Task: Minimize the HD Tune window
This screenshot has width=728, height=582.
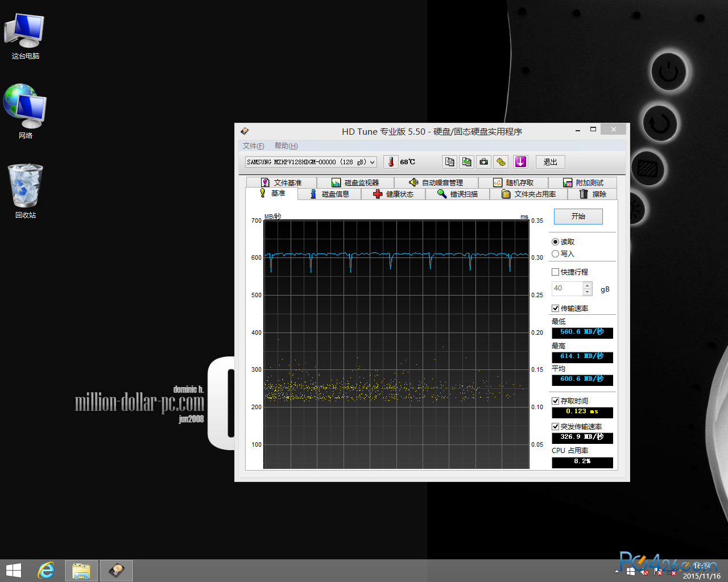Action: [578, 130]
